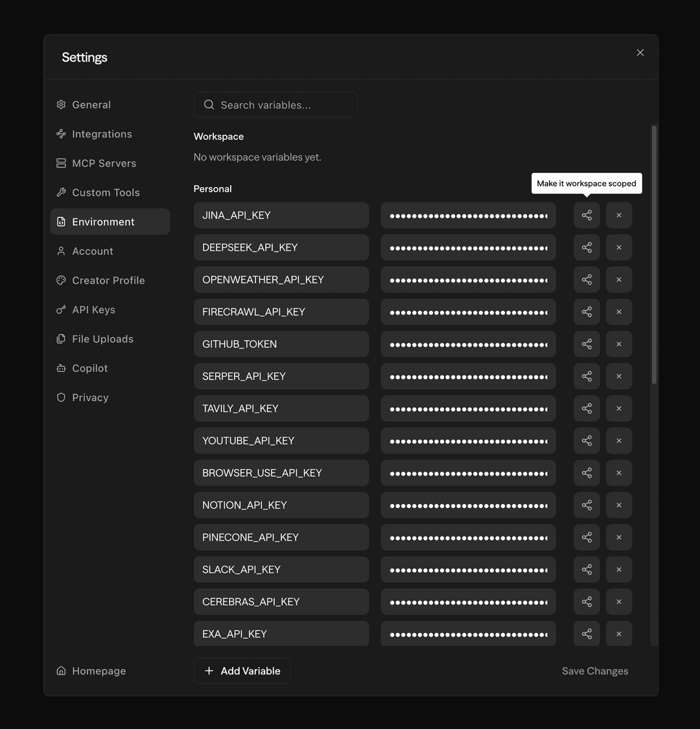Open the Custom Tools section

click(106, 192)
